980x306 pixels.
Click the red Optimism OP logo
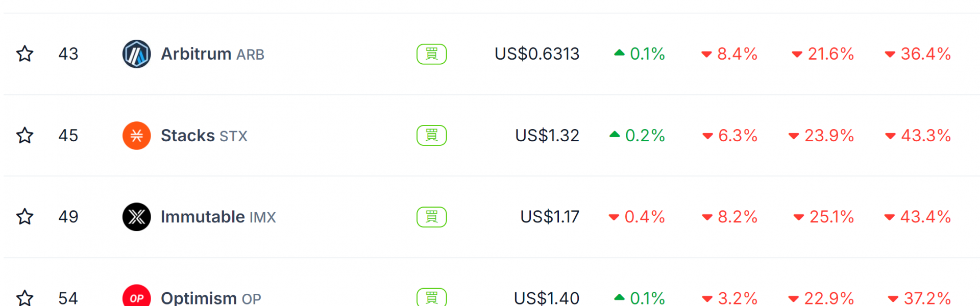pos(137,296)
